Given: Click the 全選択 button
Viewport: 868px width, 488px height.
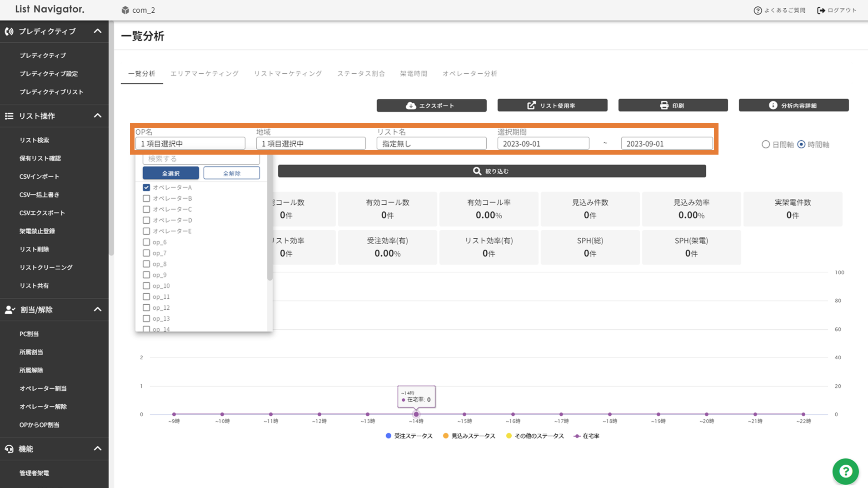Looking at the screenshot, I should tap(170, 173).
